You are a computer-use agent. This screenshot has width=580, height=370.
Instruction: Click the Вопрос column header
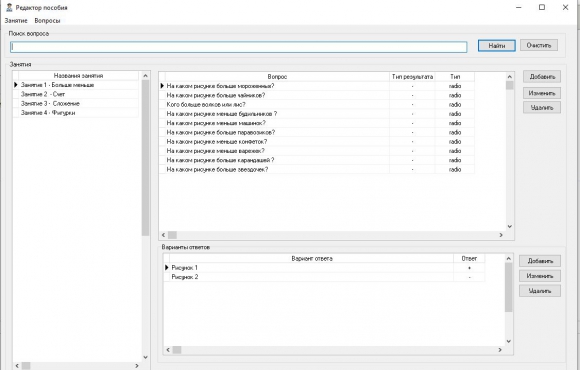tap(277, 77)
